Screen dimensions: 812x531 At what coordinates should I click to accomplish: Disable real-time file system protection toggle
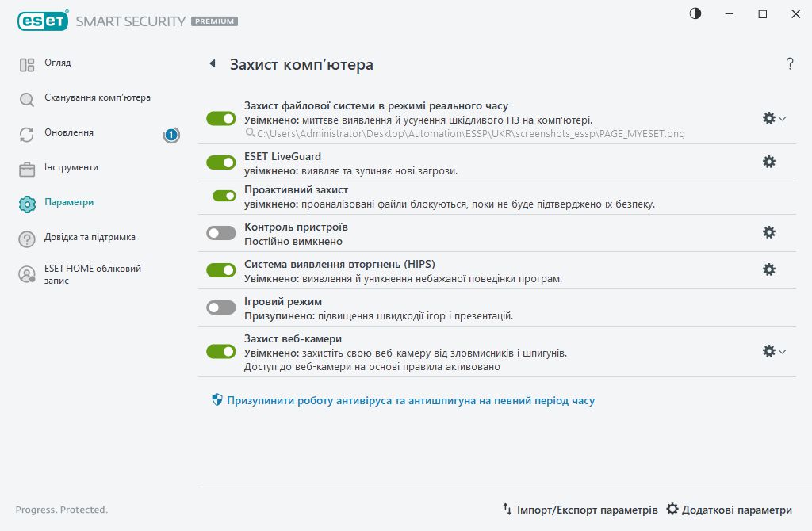(221, 118)
